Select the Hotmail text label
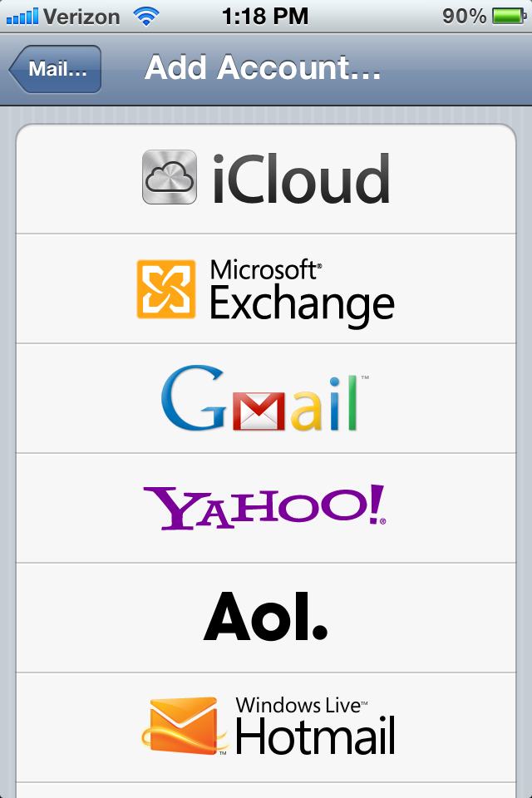 tap(315, 736)
